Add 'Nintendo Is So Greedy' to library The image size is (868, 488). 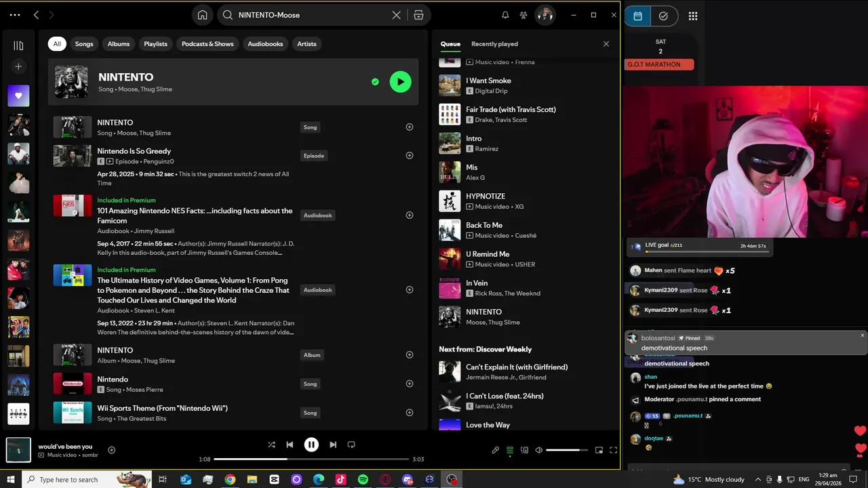point(409,155)
